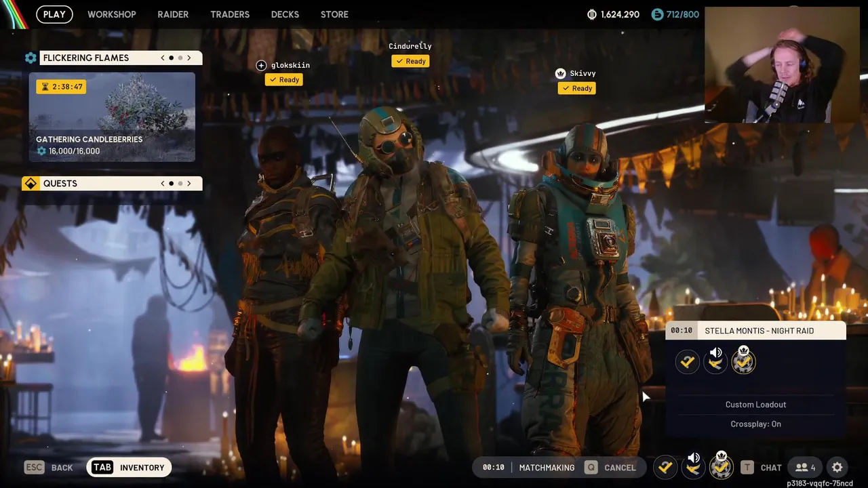This screenshot has height=488, width=868.
Task: Select second page dot in Quests header
Action: [180, 183]
